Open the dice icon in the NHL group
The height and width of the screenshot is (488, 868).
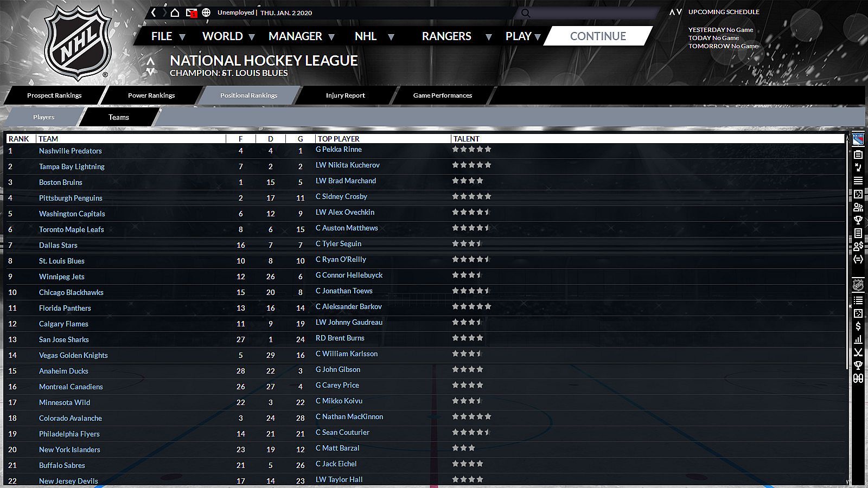(858, 313)
